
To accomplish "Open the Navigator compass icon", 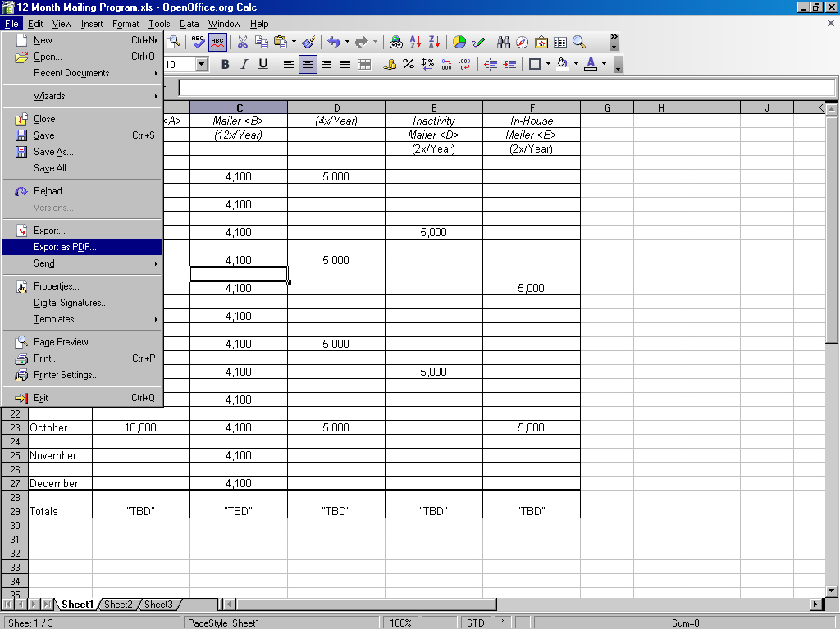I will click(x=522, y=42).
